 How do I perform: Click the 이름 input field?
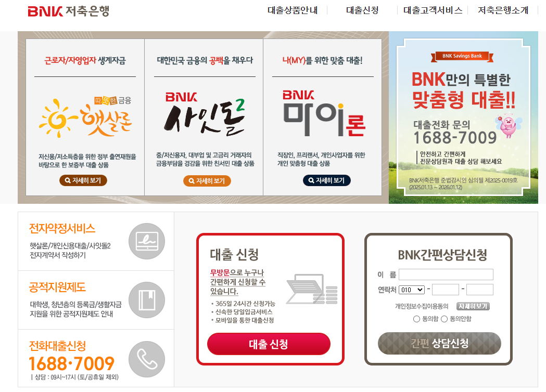pyautogui.click(x=446, y=275)
